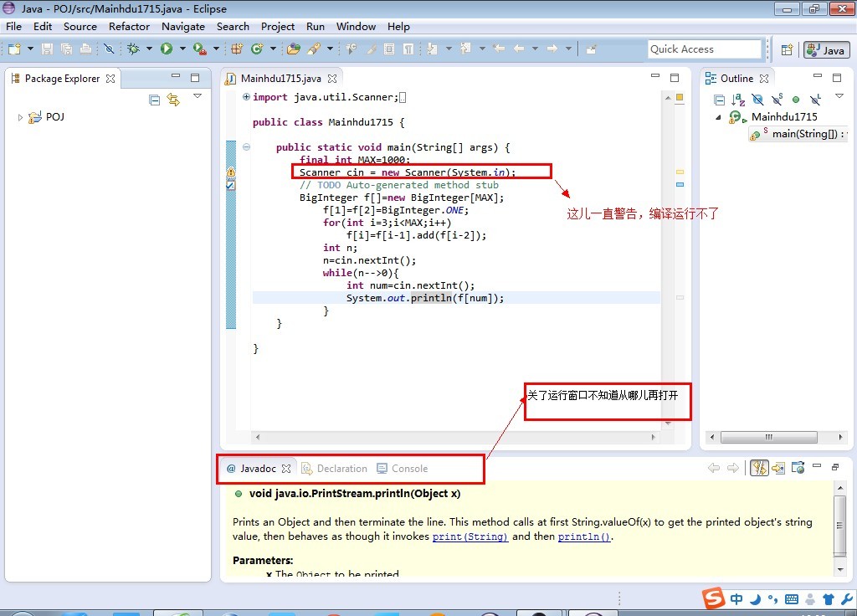Click the New file wizard icon
This screenshot has height=616, width=857.
14,49
